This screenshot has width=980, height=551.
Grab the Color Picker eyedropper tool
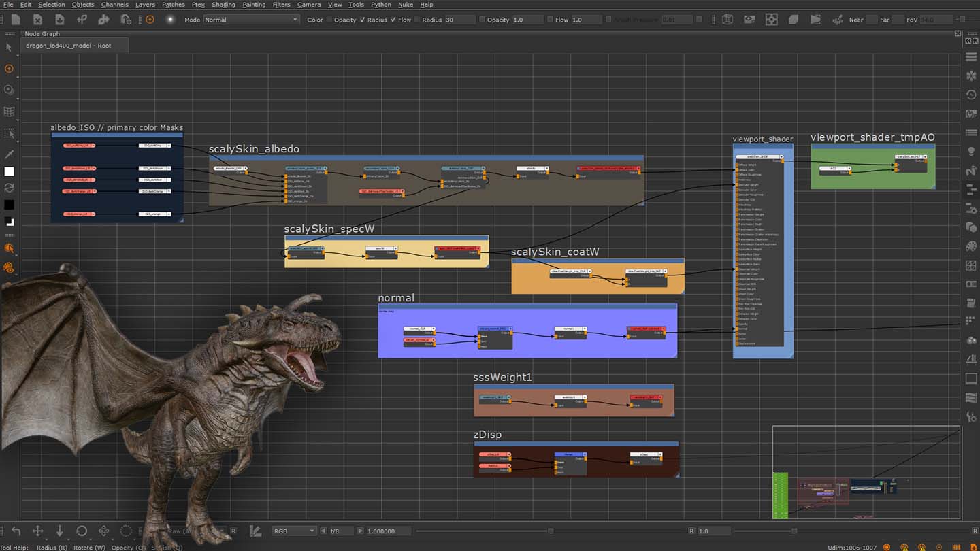point(10,156)
